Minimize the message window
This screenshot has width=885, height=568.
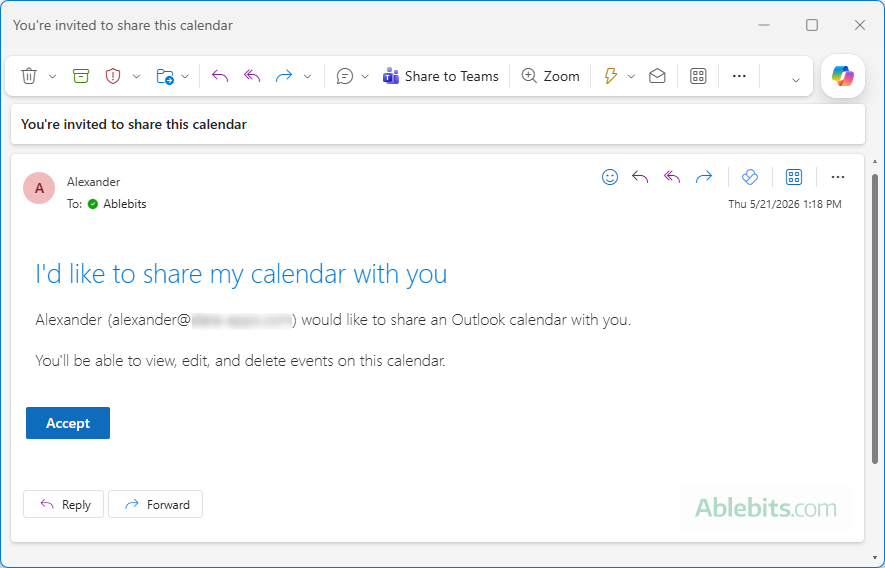click(x=764, y=25)
